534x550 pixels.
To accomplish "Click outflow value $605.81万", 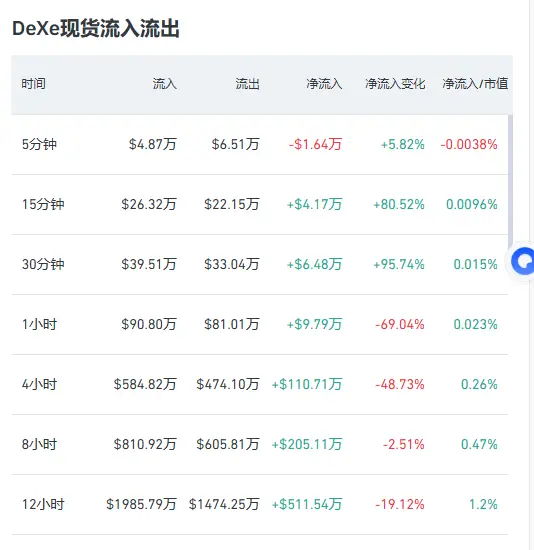I will [228, 444].
